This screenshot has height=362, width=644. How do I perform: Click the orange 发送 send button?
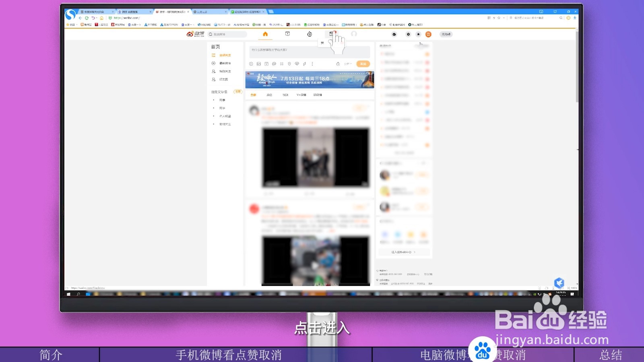pos(363,64)
